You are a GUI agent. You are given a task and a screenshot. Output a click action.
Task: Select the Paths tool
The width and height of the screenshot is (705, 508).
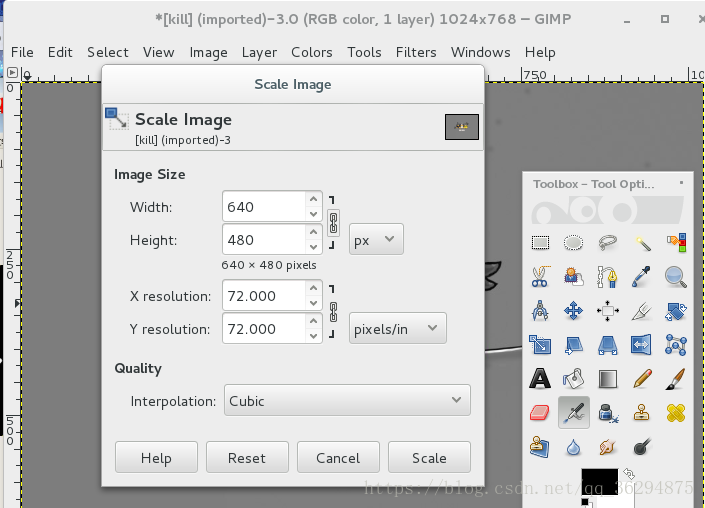[x=607, y=276]
